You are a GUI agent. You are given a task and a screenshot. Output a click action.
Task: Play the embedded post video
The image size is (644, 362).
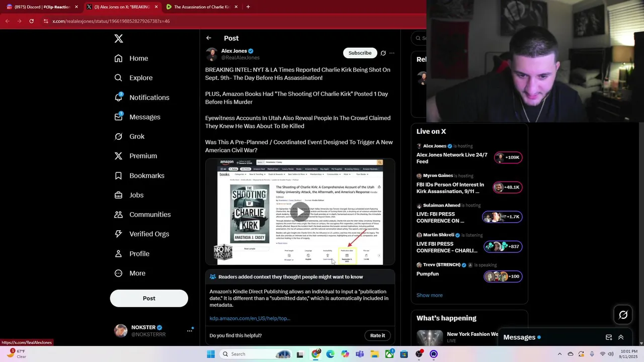[300, 212]
